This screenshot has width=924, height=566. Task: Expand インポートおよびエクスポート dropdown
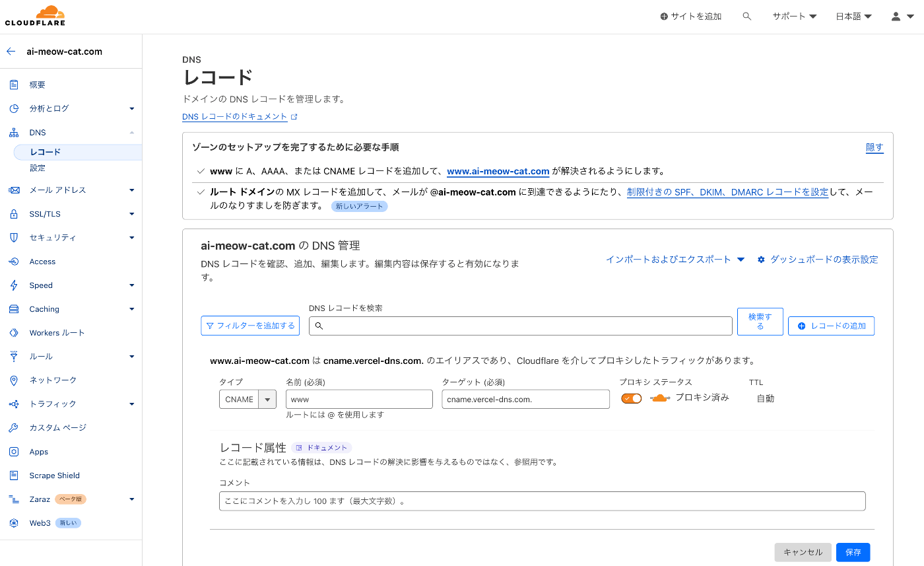(675, 260)
